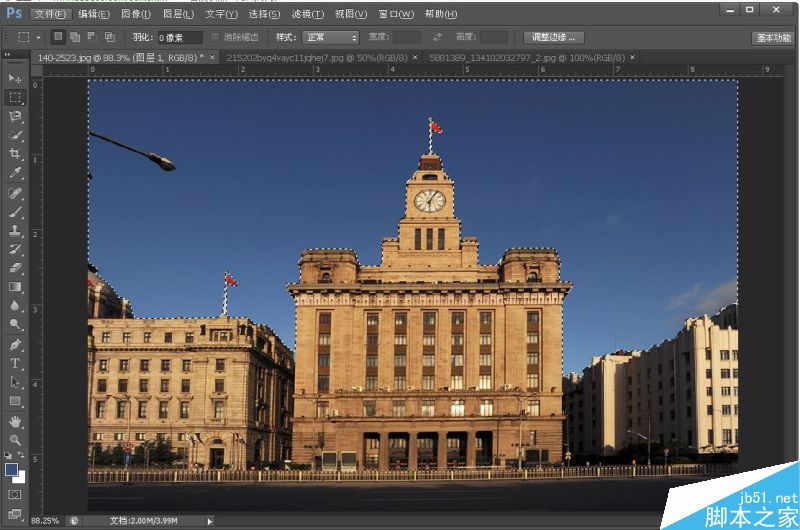Click the 调整边缘 refine edge button
This screenshot has height=530, width=800.
pyautogui.click(x=554, y=37)
